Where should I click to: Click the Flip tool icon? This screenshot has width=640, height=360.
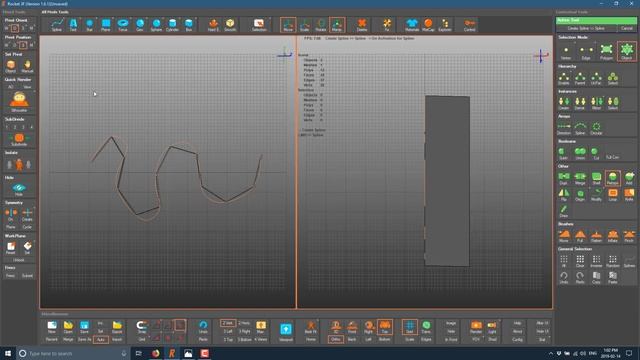(564, 194)
